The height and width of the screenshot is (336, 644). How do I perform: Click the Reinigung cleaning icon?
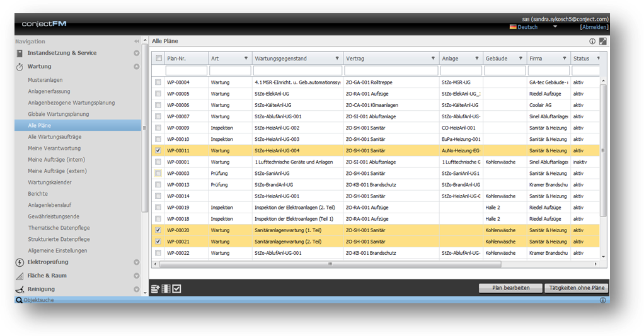(x=20, y=289)
